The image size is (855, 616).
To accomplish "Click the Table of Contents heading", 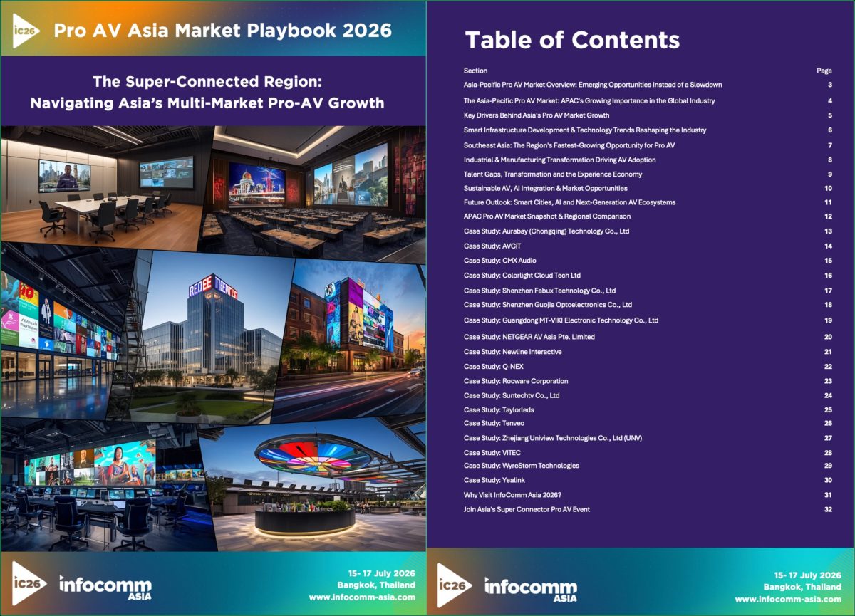I will pyautogui.click(x=572, y=39).
